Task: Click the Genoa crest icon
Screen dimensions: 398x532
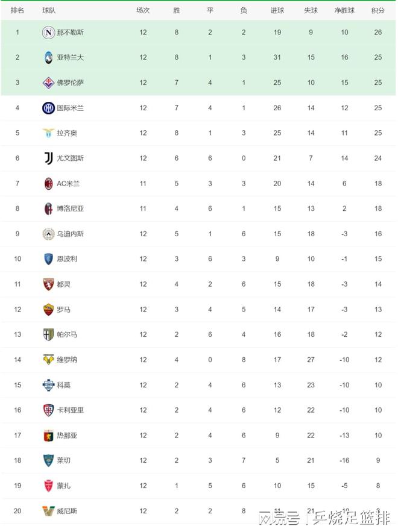Action: tap(48, 435)
